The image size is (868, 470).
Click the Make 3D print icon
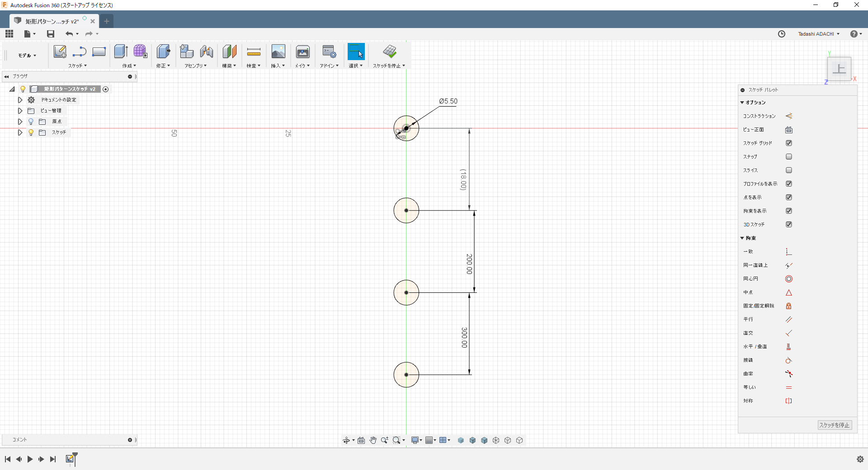coord(302,52)
